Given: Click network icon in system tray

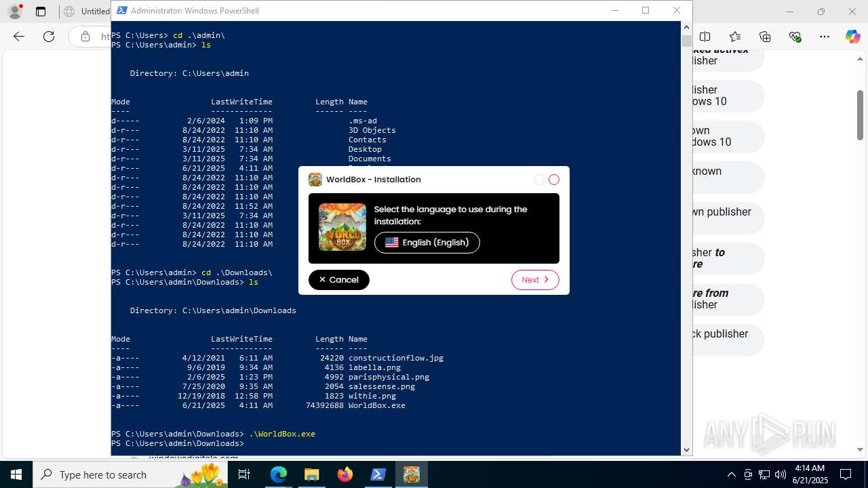Looking at the screenshot, I should (x=764, y=474).
